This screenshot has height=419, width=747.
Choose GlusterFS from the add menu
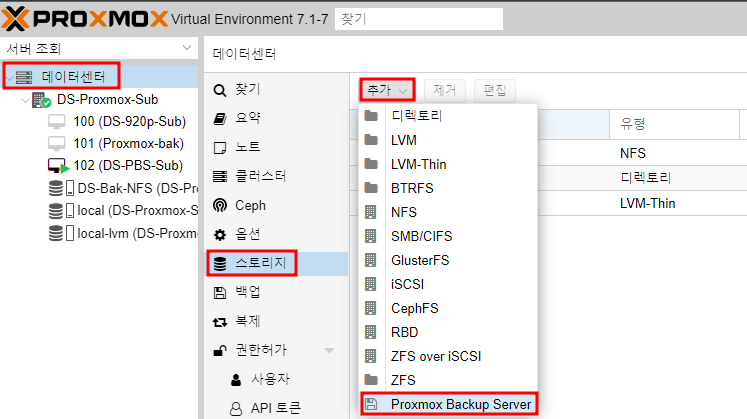point(448,260)
